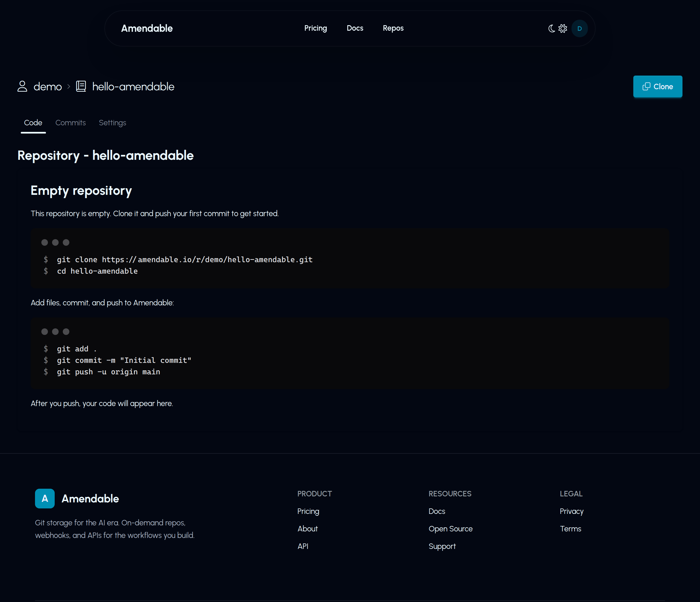The height and width of the screenshot is (602, 700).
Task: Open the footer Docs link
Action: [x=437, y=511]
